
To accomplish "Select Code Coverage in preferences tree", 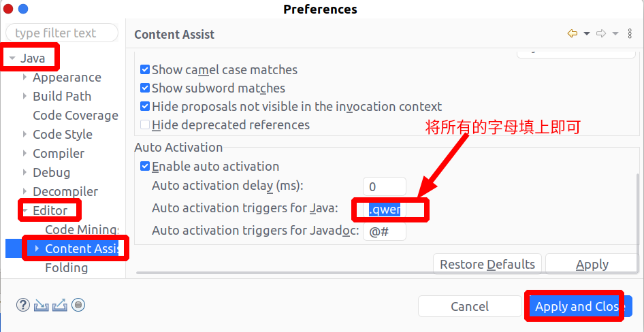I will (75, 116).
